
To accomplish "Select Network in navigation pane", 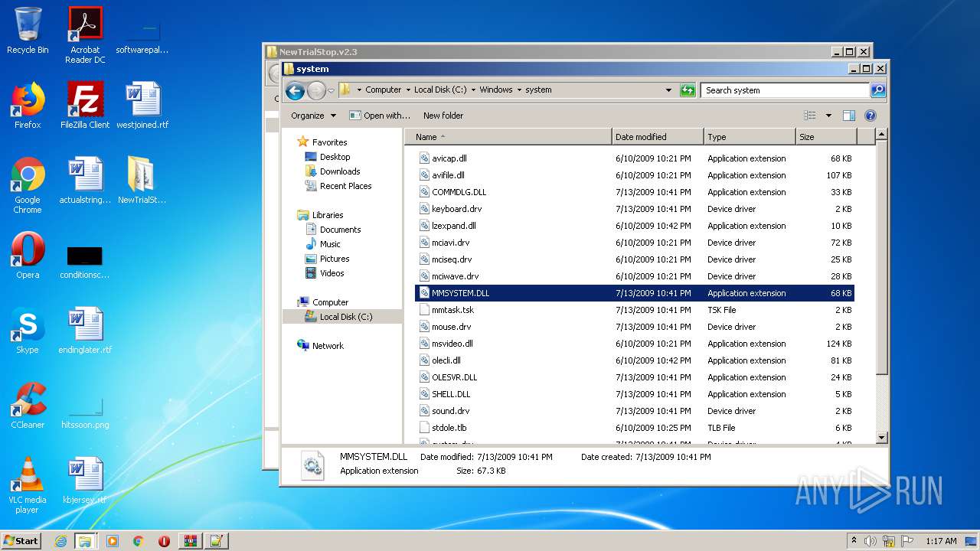I will (328, 346).
